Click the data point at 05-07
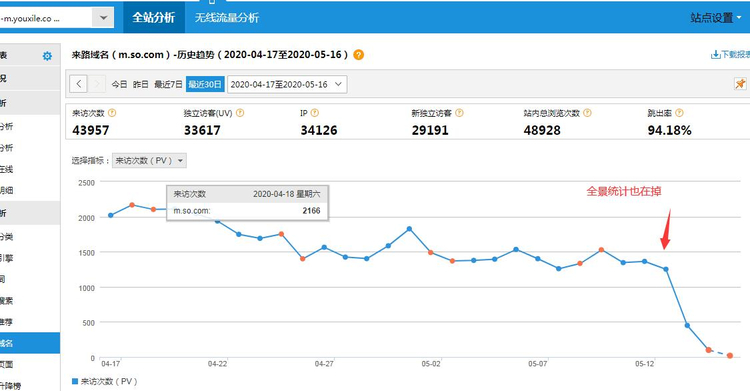The height and width of the screenshot is (391, 750). 538,258
